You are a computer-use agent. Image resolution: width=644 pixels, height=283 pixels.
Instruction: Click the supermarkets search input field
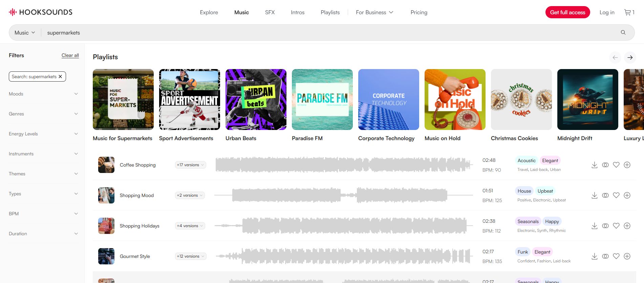click(330, 32)
